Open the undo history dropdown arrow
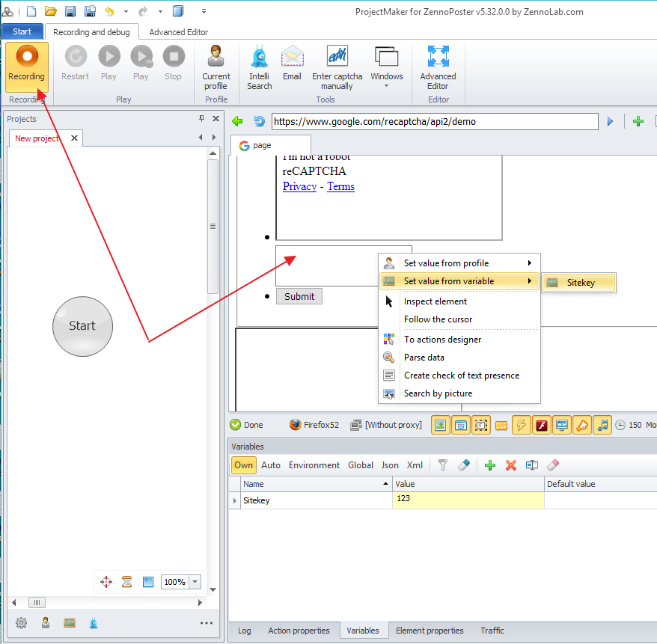This screenshot has width=657, height=644. click(126, 12)
